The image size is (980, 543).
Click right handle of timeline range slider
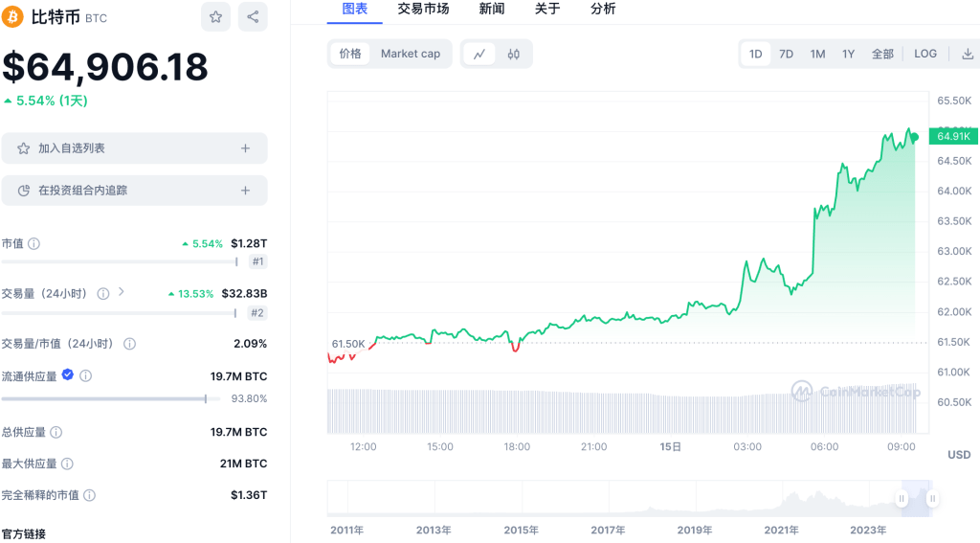[932, 498]
